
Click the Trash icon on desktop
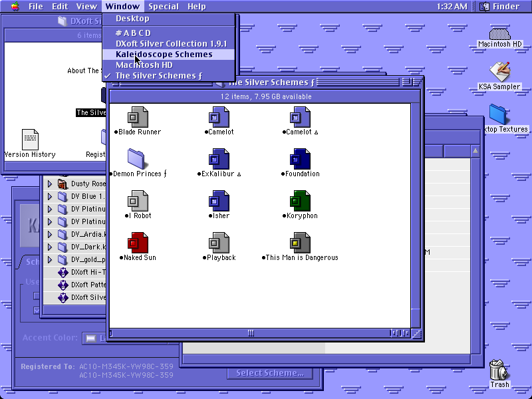coord(498,370)
